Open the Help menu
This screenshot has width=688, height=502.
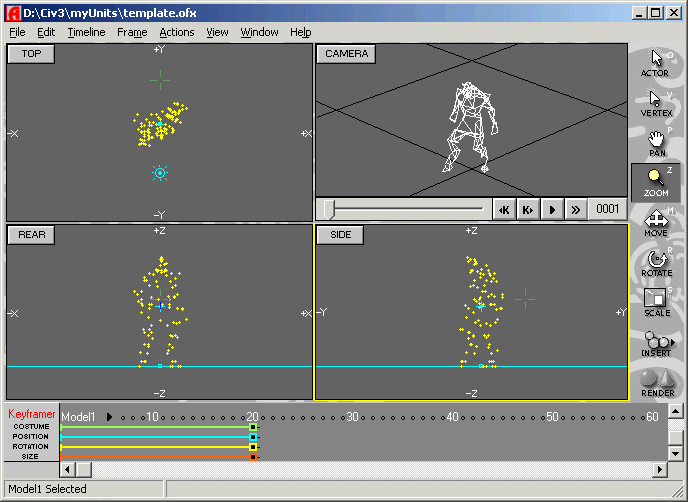[301, 32]
